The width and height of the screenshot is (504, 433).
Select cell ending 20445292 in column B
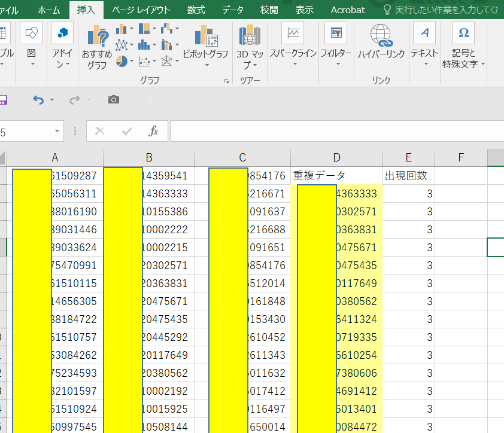[x=149, y=337]
